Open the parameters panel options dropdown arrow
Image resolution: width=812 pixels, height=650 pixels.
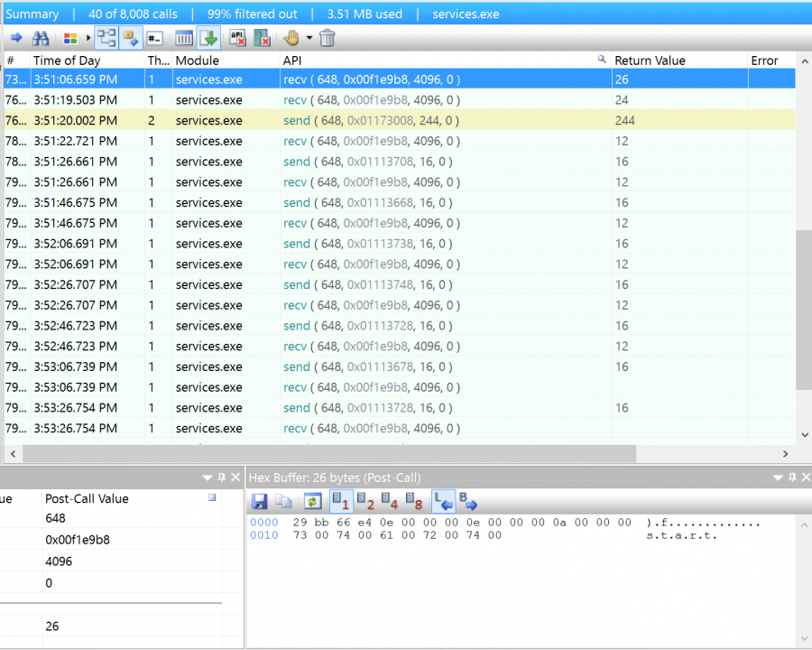coord(208,478)
